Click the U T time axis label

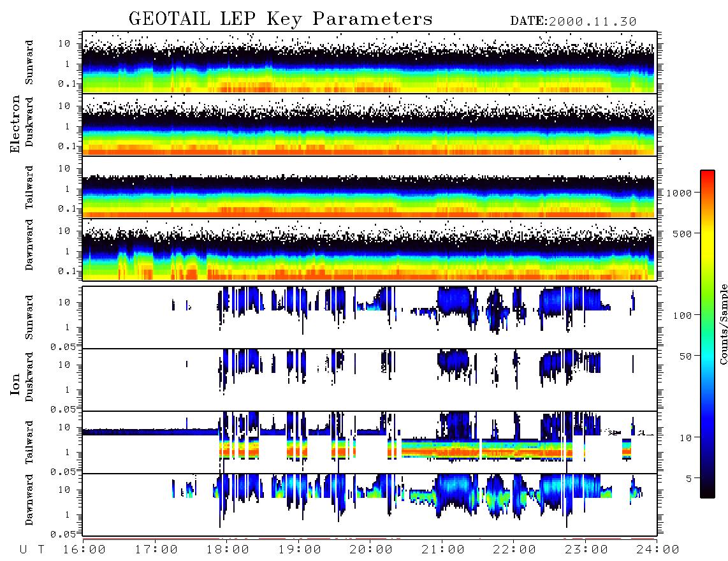tap(32, 550)
